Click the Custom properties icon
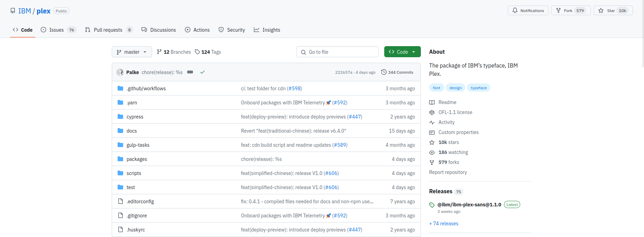This screenshot has width=644, height=237. point(432,132)
